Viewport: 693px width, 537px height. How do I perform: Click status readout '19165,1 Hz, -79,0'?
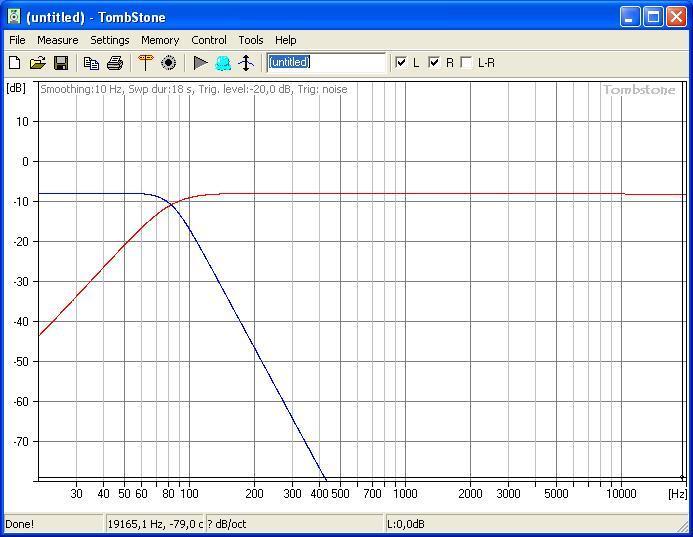[x=155, y=524]
